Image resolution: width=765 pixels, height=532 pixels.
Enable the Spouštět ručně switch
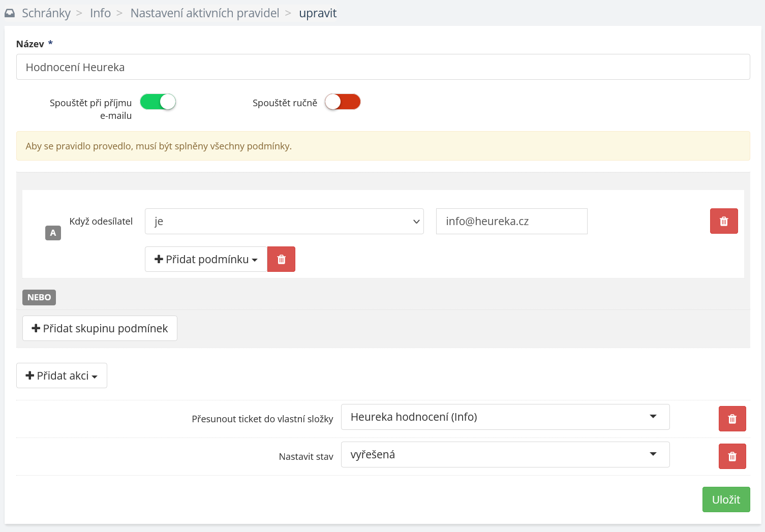[x=342, y=102]
